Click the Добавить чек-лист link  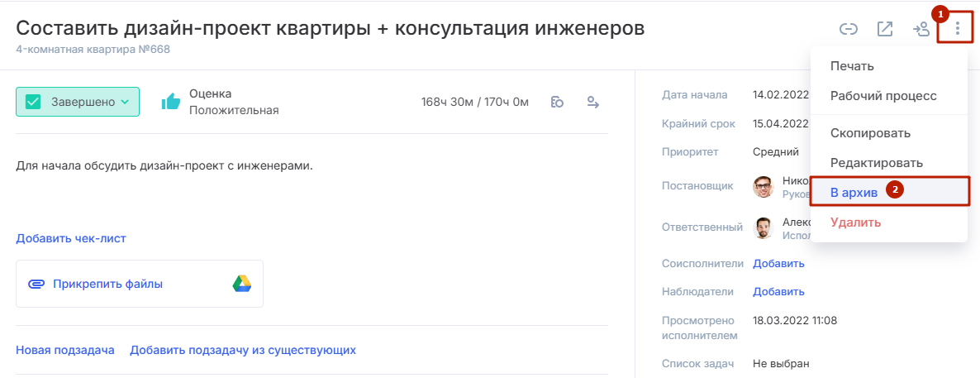[71, 238]
